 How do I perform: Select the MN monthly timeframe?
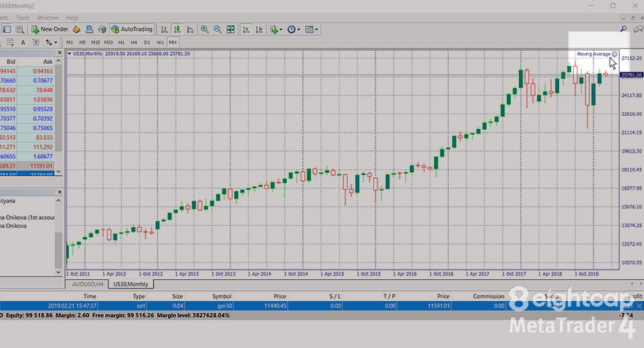[x=173, y=42]
